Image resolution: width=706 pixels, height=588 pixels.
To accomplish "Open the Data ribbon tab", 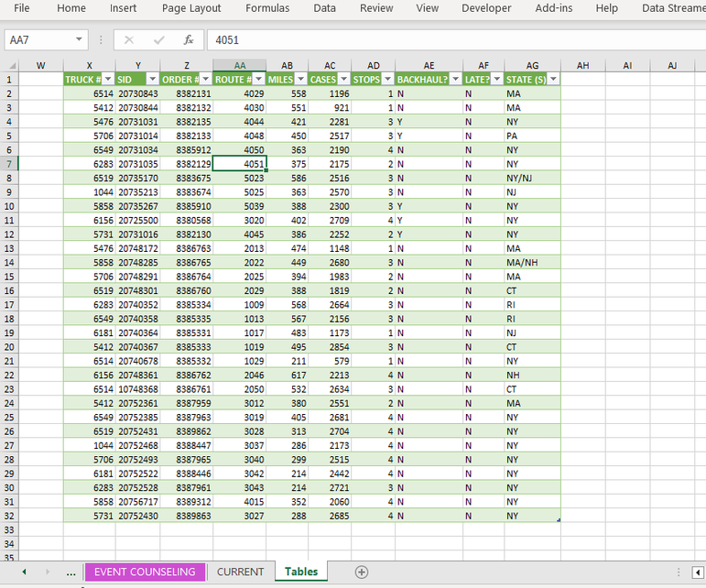I will [325, 8].
